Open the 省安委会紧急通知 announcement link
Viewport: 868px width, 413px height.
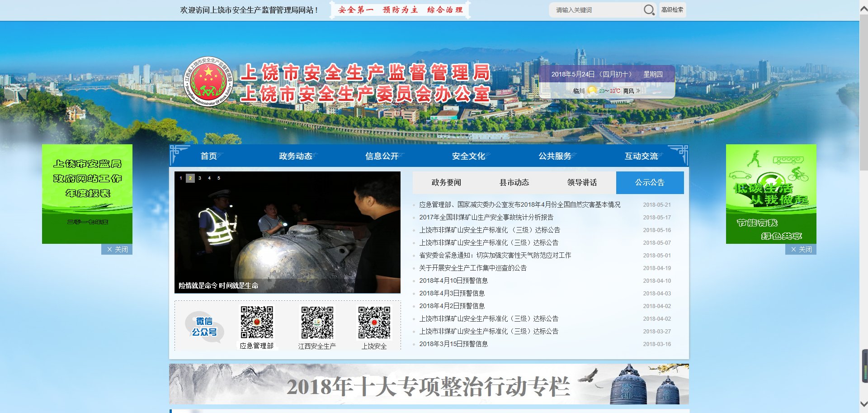click(495, 255)
